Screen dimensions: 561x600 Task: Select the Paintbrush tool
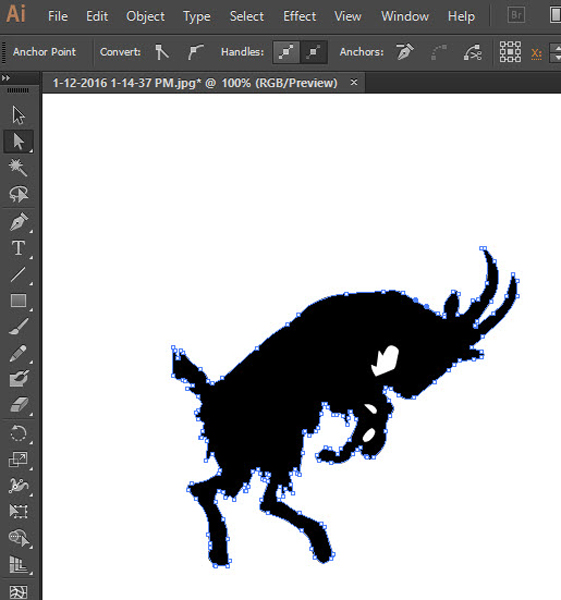[18, 326]
